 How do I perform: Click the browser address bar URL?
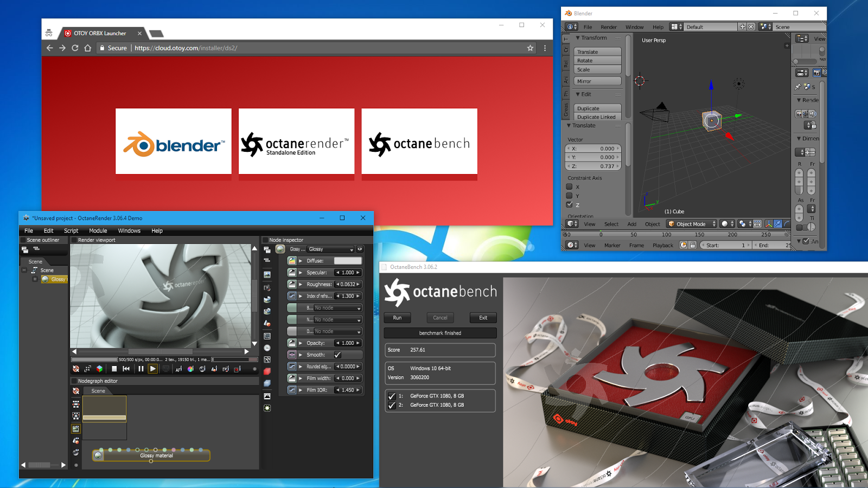[x=186, y=48]
